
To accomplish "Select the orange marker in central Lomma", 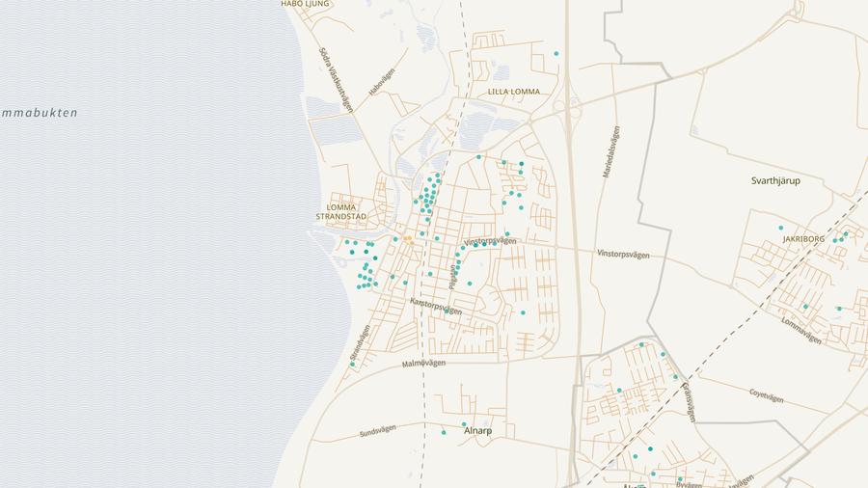I will 408,238.
